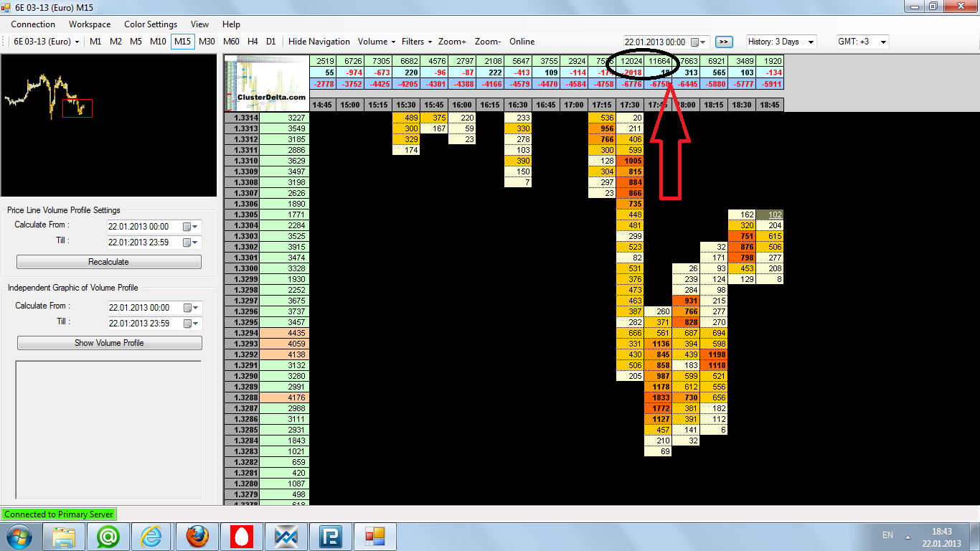Screen dimensions: 980x551
Task: Click the Zoom+ toolbar button
Action: [x=453, y=42]
